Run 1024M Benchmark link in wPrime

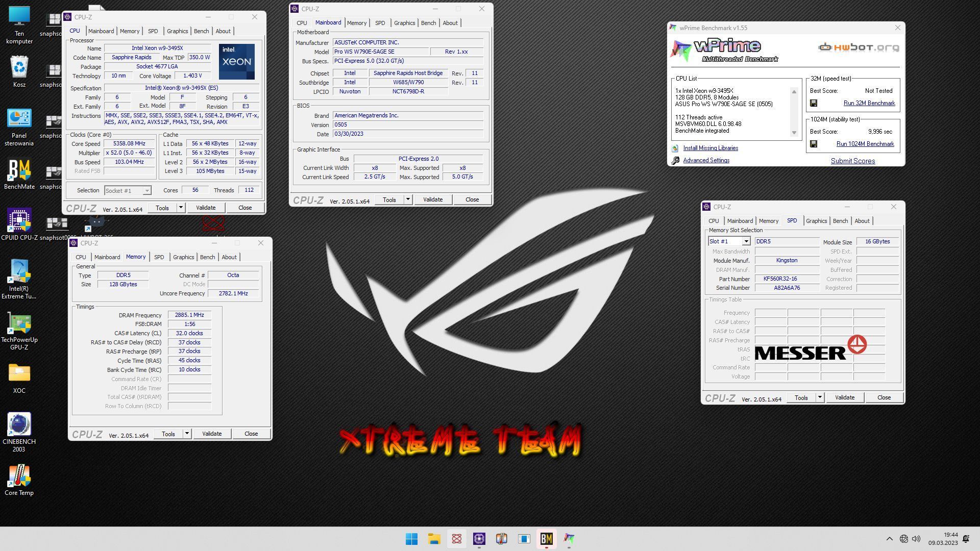865,144
